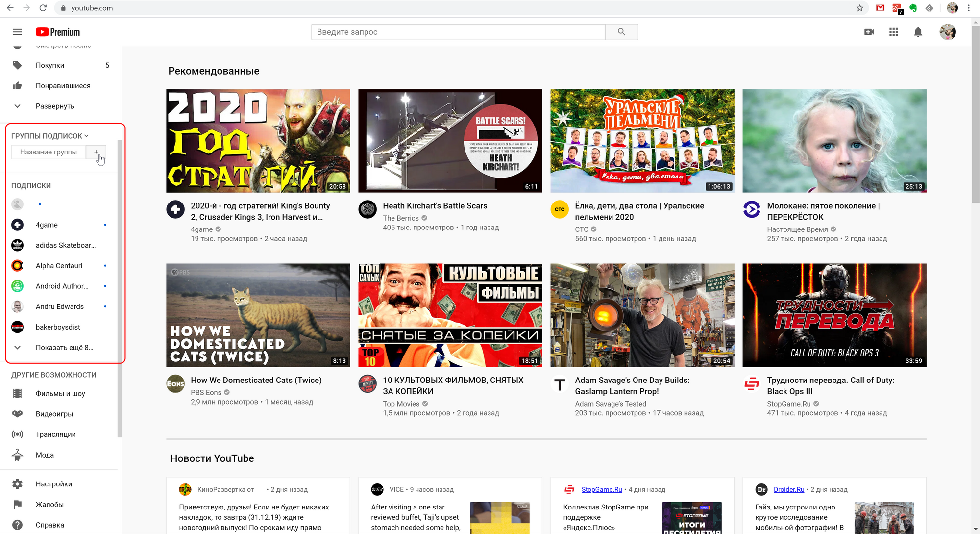Open the StopGame.Ru channel link

click(x=602, y=489)
